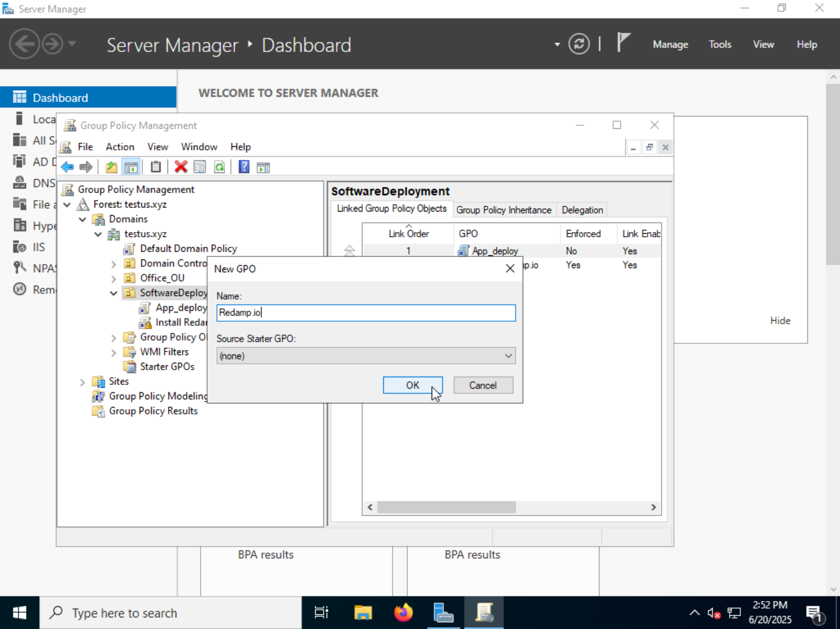Open the View menu in Group Policy Management
Screen dimensions: 840x629
click(157, 147)
